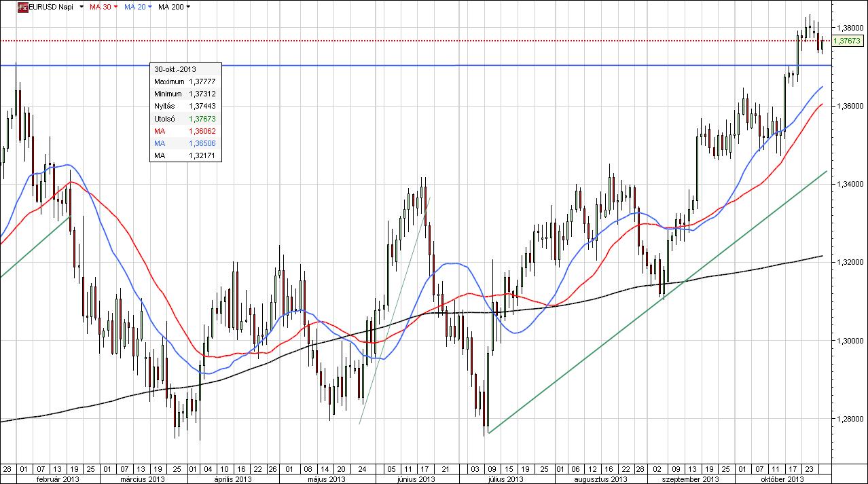Screen dimensions: 868x484
Task: Open the MA 200 indicator dropdown arrow
Action: click(x=188, y=7)
